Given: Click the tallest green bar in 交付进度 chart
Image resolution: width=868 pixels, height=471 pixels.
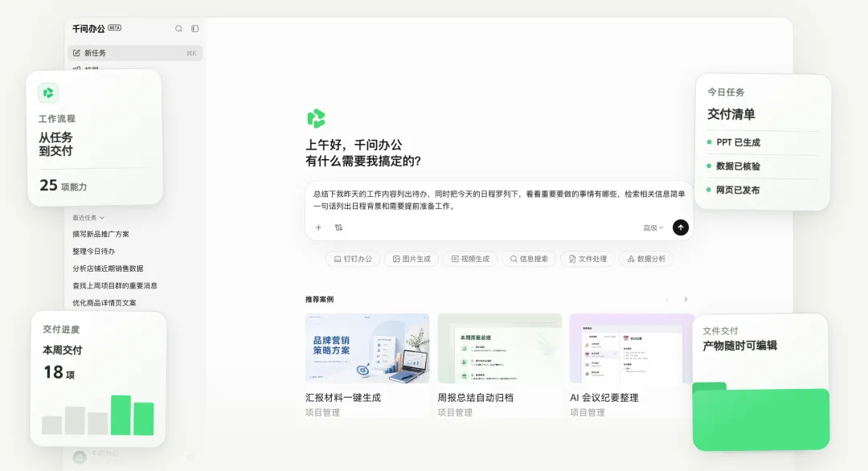Looking at the screenshot, I should coord(121,415).
